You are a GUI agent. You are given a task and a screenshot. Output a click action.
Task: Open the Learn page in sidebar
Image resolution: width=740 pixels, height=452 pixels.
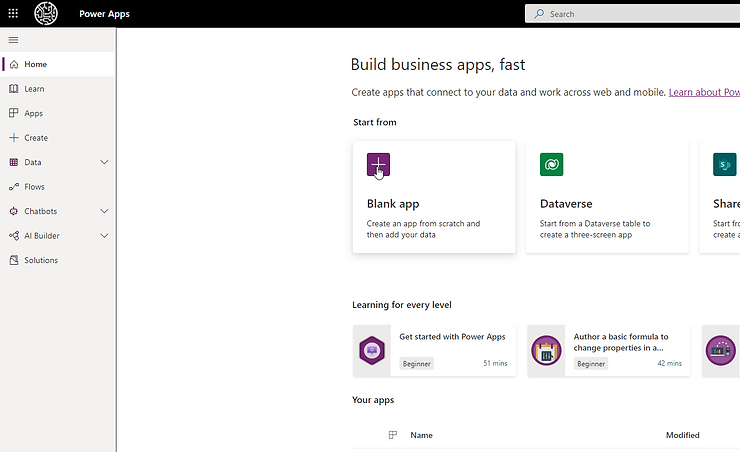(x=34, y=89)
